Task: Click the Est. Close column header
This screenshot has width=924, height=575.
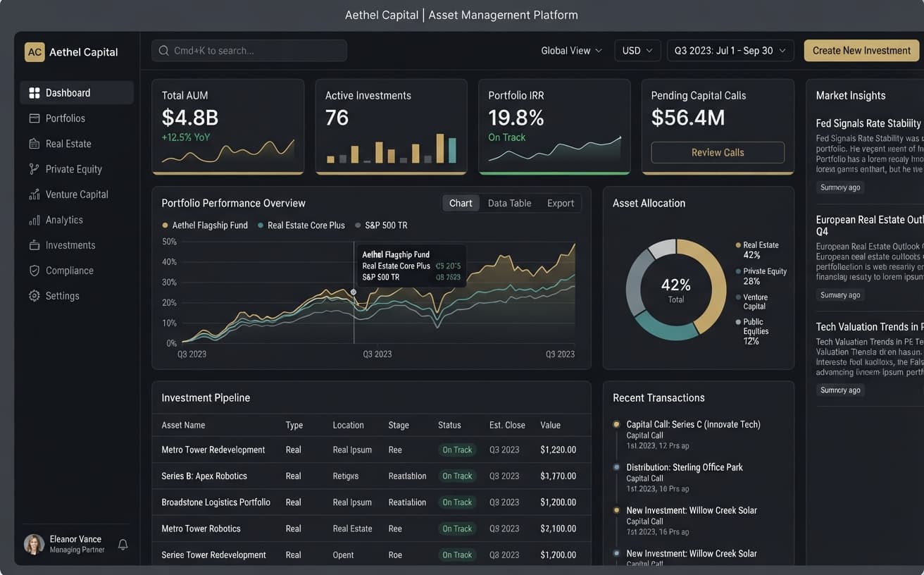Action: [x=507, y=425]
